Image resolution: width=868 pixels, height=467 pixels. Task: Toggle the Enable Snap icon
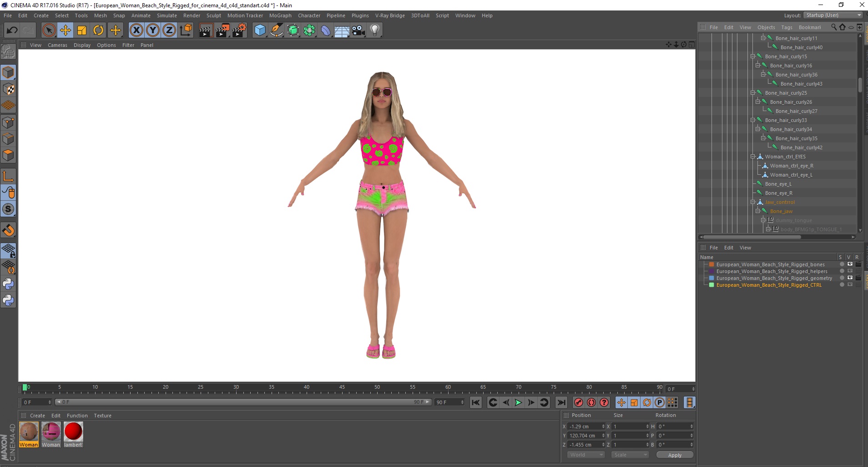[8, 230]
